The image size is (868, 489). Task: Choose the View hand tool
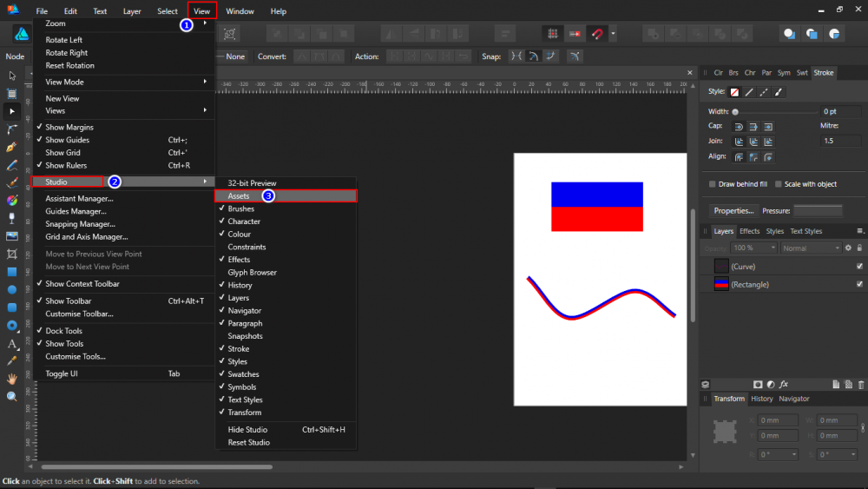(x=12, y=379)
